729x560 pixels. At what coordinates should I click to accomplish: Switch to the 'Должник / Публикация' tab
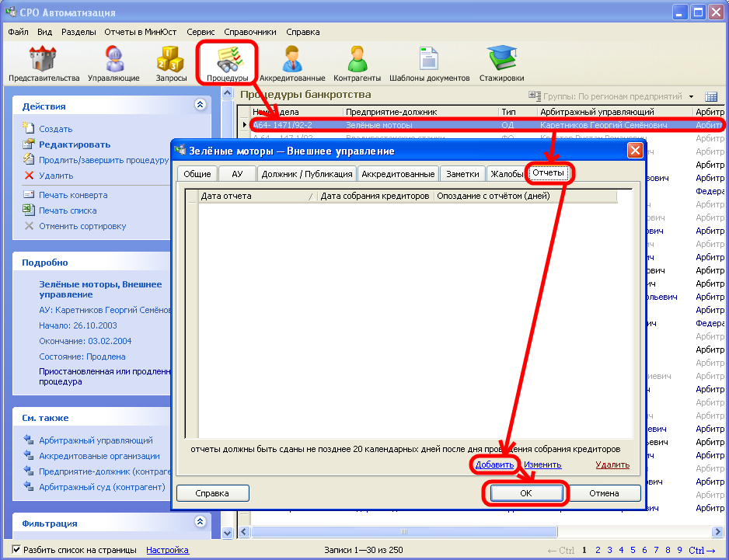pos(307,174)
